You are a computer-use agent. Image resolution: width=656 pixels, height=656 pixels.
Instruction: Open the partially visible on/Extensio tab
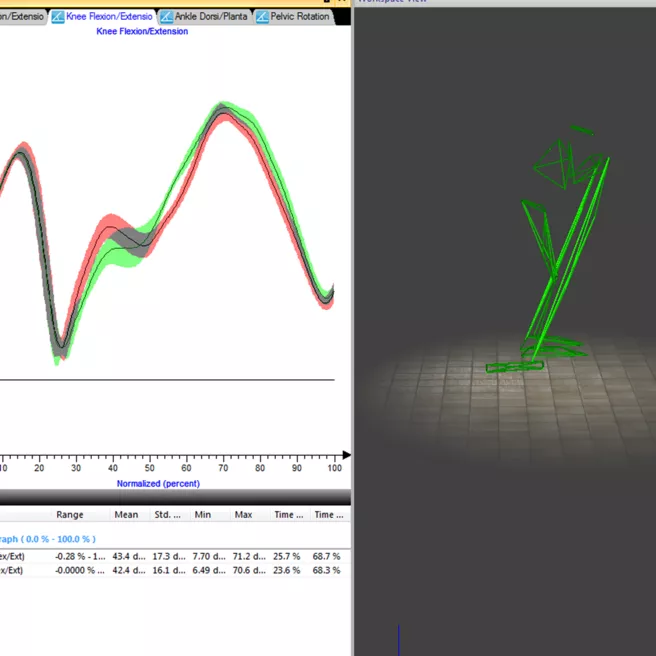[x=22, y=17]
